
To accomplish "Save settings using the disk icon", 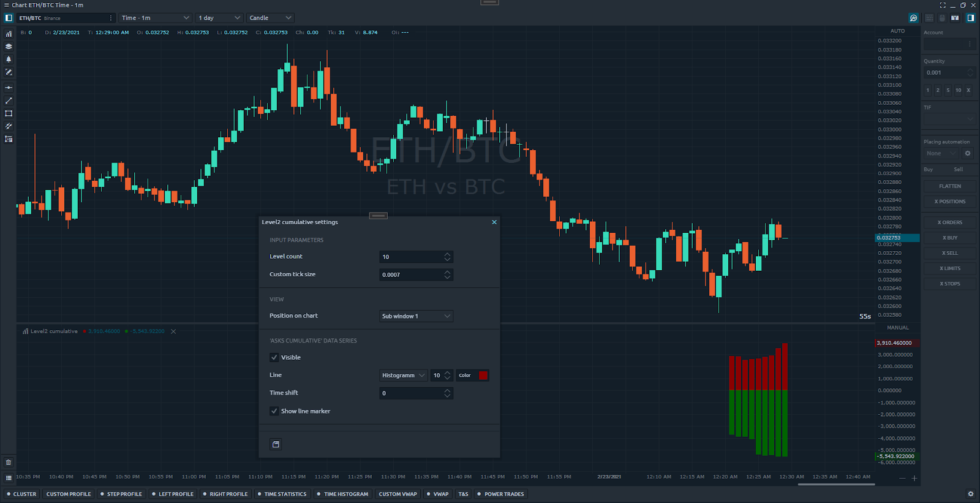I will click(x=276, y=444).
